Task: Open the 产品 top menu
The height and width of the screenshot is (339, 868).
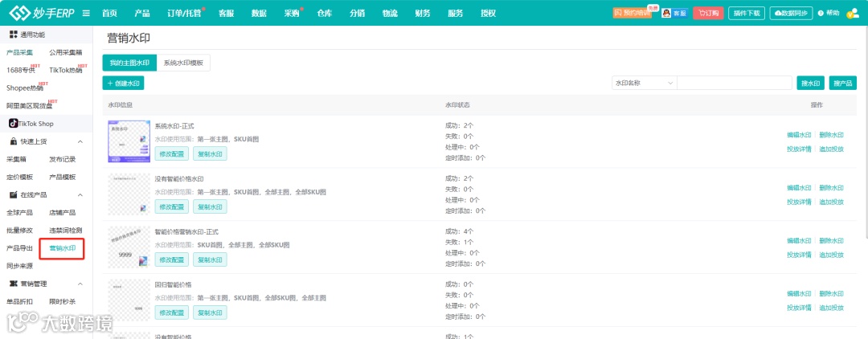Action: click(x=142, y=14)
